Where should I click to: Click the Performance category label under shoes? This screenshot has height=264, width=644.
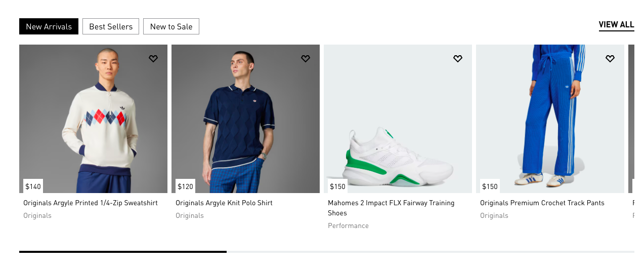348,225
